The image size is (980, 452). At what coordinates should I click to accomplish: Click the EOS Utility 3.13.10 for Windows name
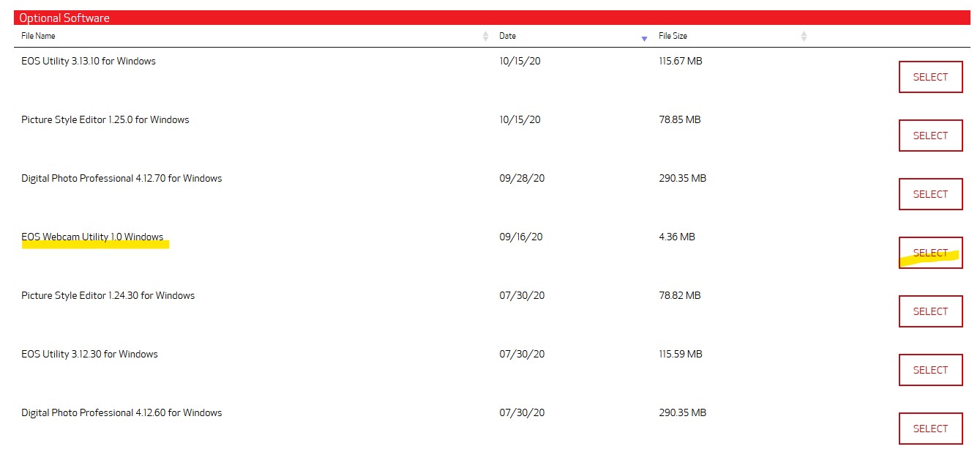click(x=89, y=61)
